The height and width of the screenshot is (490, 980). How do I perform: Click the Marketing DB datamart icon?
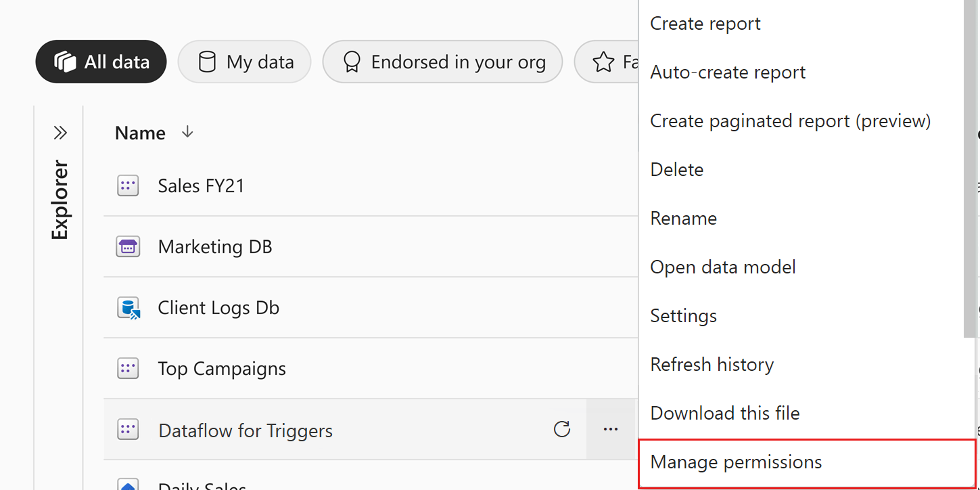pos(127,246)
